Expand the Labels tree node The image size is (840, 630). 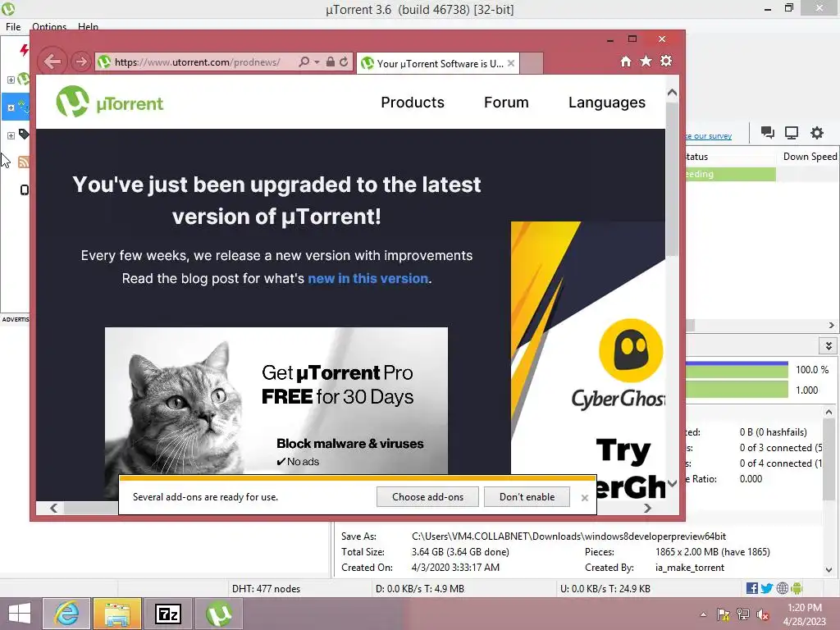pyautogui.click(x=11, y=135)
